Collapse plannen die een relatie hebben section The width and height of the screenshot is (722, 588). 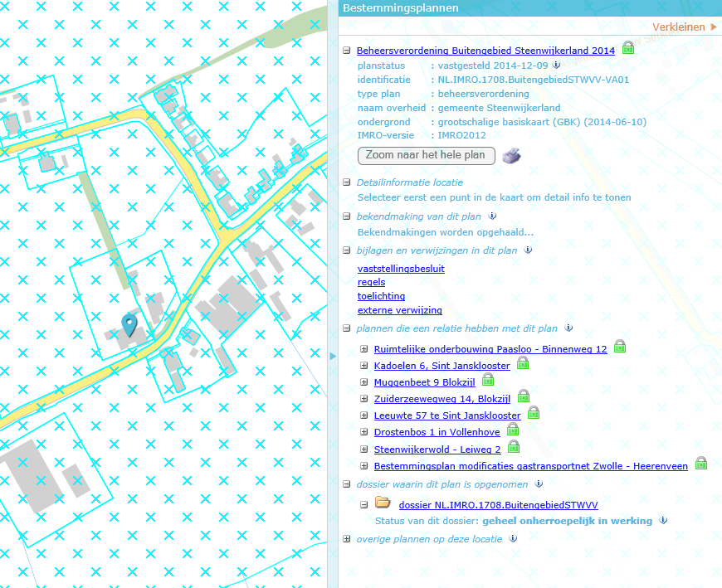347,328
